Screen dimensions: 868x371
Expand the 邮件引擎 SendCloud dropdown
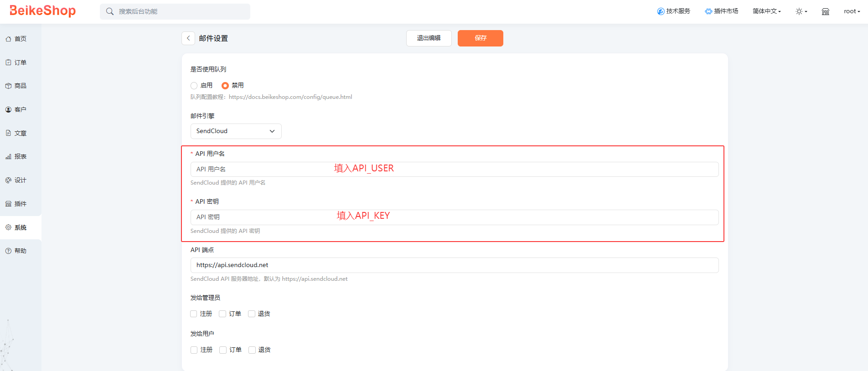(x=236, y=131)
